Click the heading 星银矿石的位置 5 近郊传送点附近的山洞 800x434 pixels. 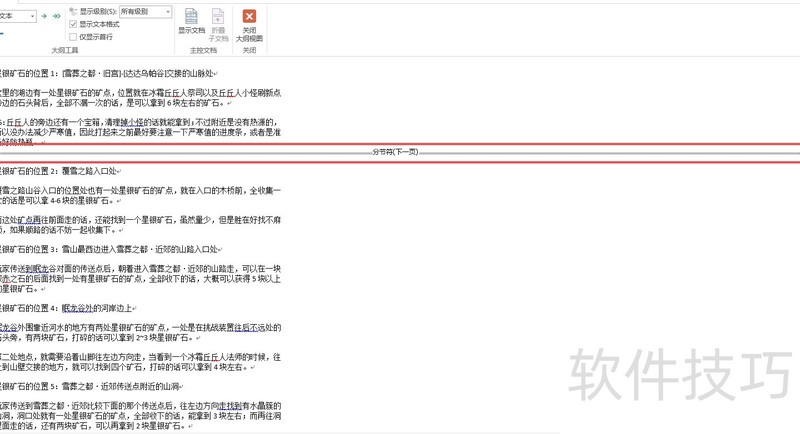91,387
